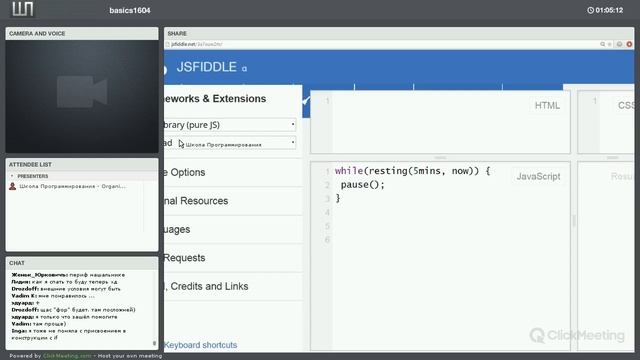
Task: Click the CHAT panel header
Action: (x=82, y=263)
